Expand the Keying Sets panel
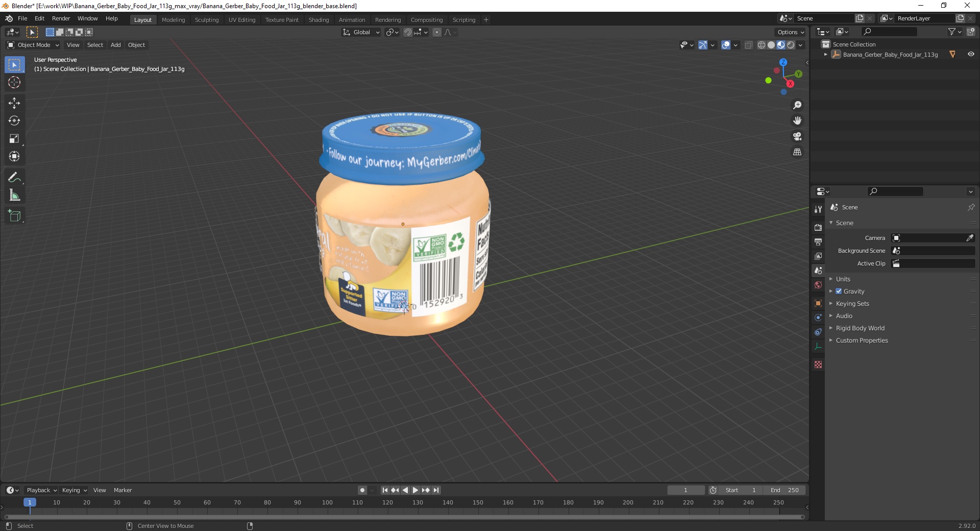Image resolution: width=980 pixels, height=531 pixels. tap(852, 304)
